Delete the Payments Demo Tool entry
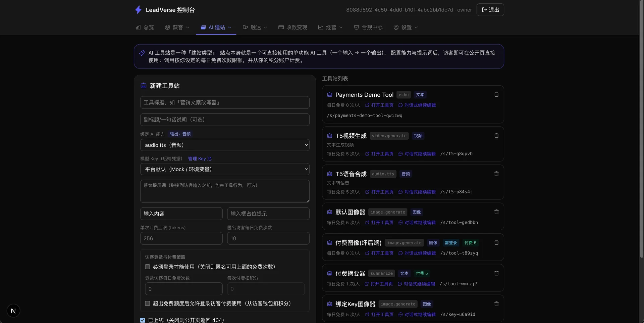The image size is (644, 323). click(x=496, y=95)
